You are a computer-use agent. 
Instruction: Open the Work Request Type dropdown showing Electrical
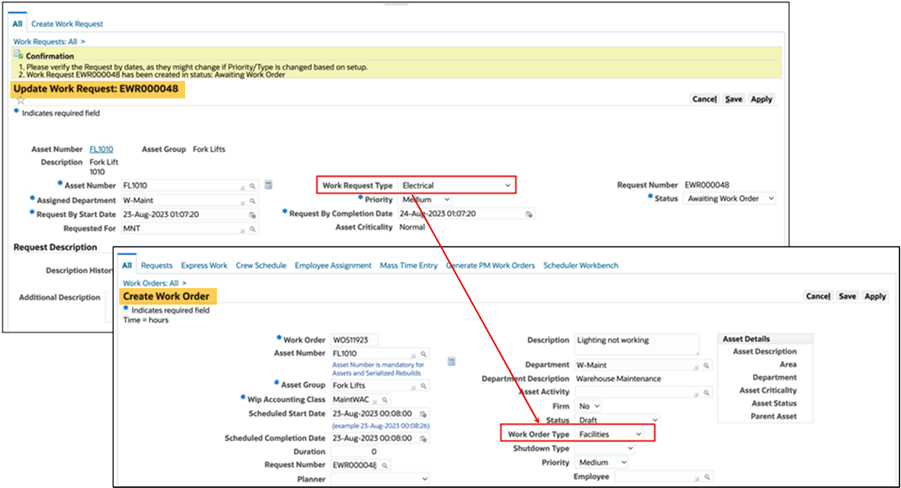coord(456,186)
